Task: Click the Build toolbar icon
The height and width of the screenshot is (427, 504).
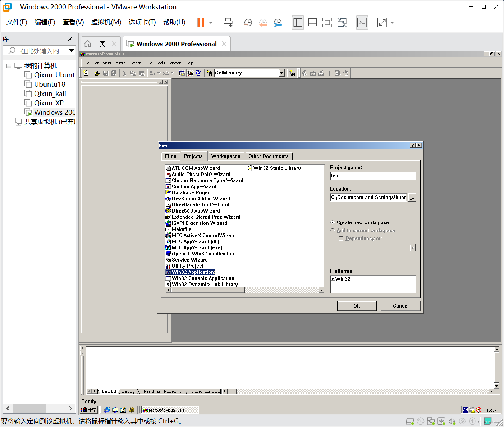Action: pos(313,73)
